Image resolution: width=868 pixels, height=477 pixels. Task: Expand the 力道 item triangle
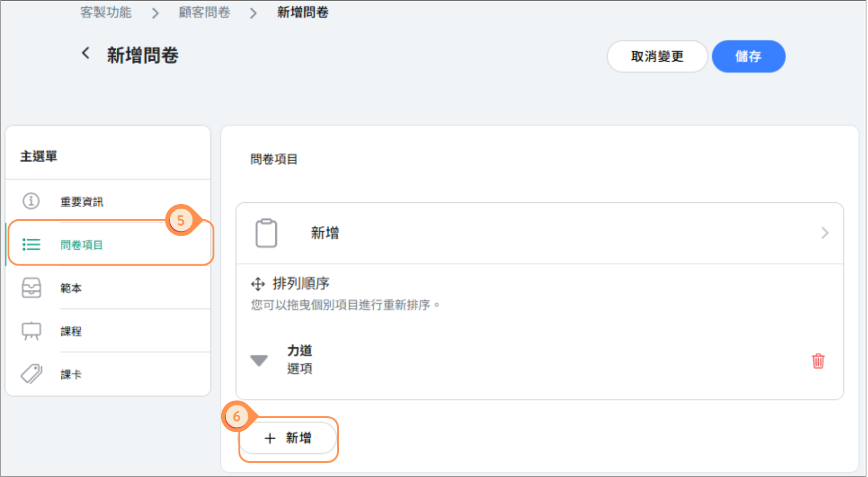259,360
